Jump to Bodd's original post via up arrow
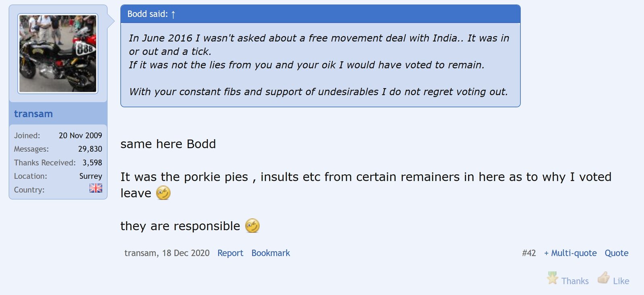 click(x=173, y=14)
